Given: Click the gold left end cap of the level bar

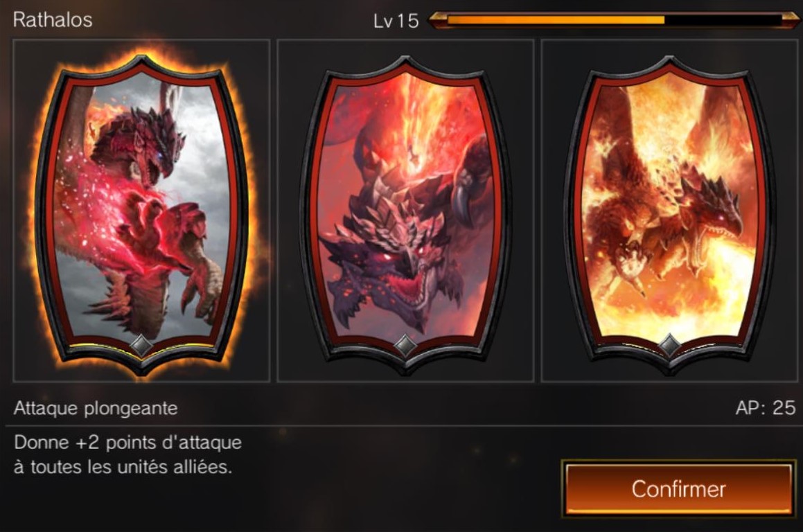Looking at the screenshot, I should [437, 21].
